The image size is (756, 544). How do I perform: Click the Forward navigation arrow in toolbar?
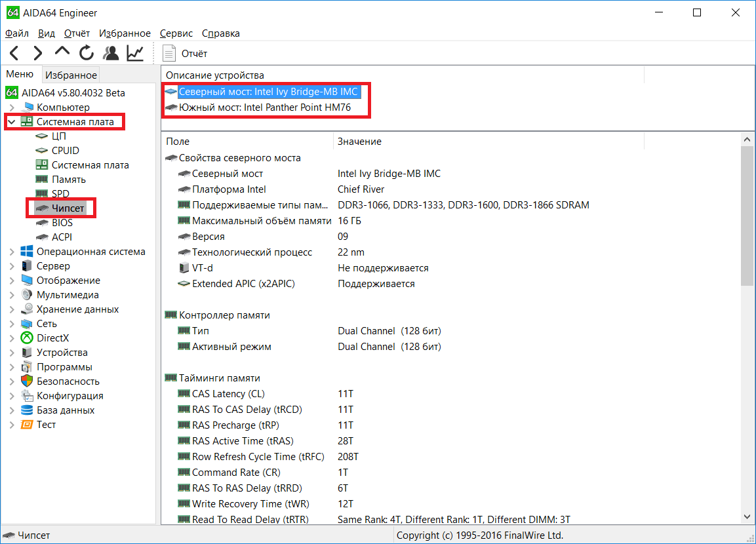pos(38,53)
